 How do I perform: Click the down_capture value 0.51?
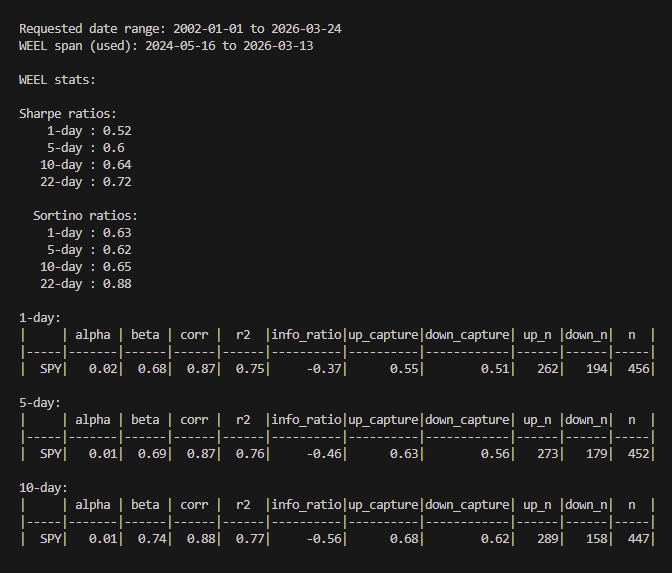[x=495, y=369]
